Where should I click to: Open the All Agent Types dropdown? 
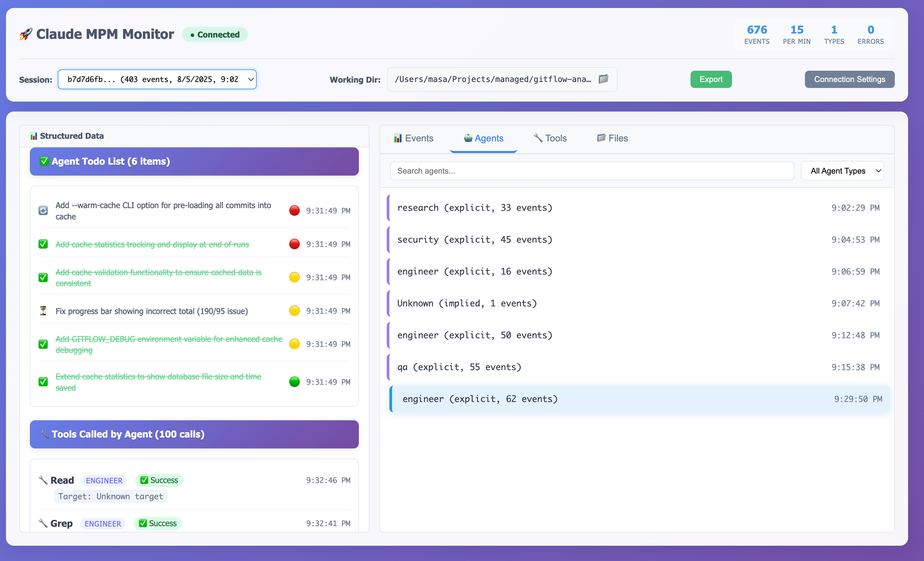(842, 171)
